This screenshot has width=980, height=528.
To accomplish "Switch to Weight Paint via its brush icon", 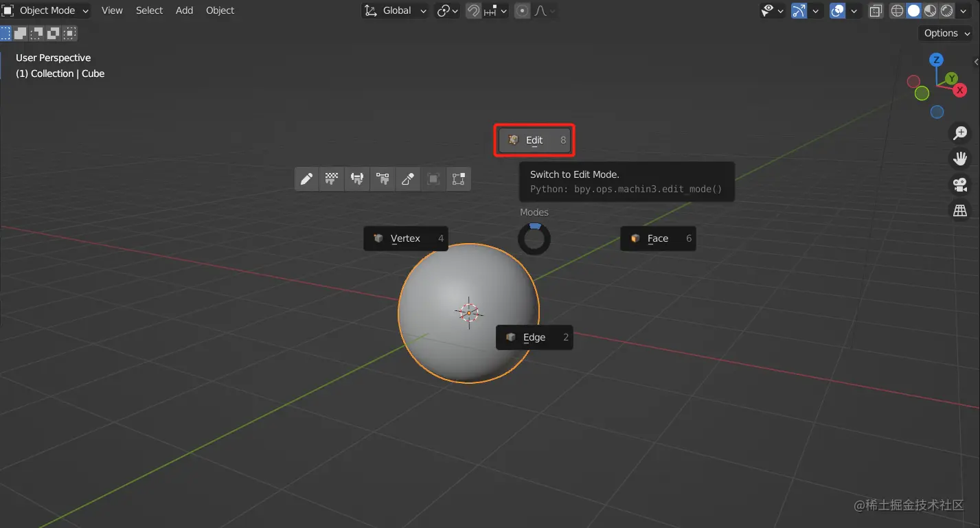I will 357,179.
